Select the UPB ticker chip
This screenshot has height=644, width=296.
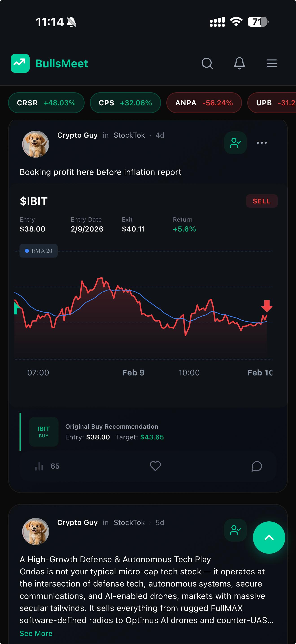click(272, 103)
